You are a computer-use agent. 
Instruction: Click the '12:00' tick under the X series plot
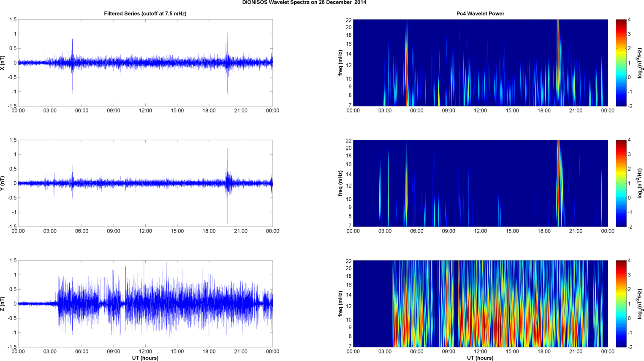point(145,111)
